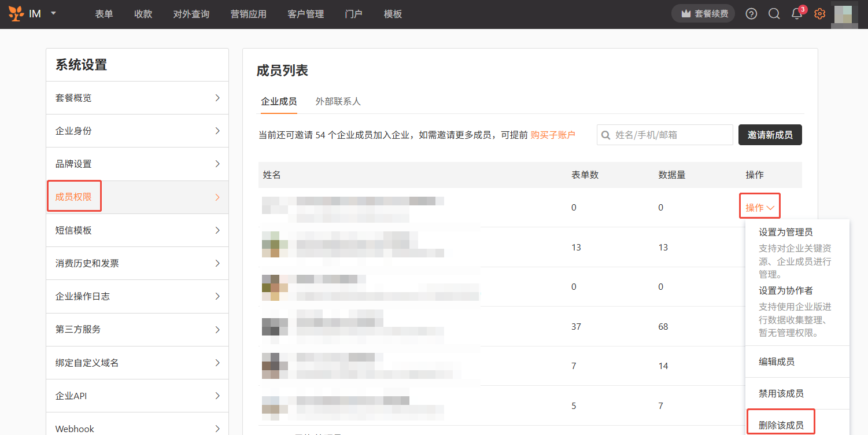Screen dimensions: 868x435
Task: Open 企业操作日志 settings
Action: pos(138,296)
